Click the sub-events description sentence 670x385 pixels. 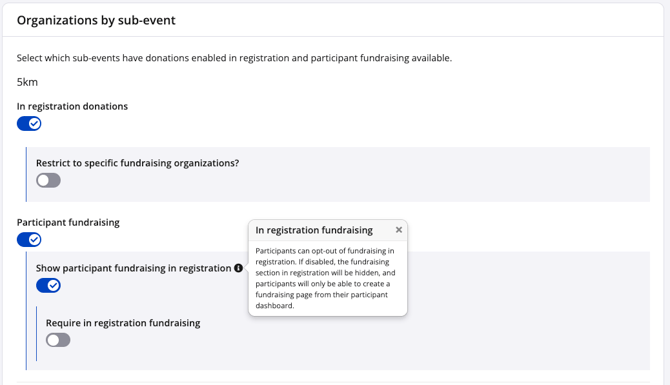(x=234, y=58)
